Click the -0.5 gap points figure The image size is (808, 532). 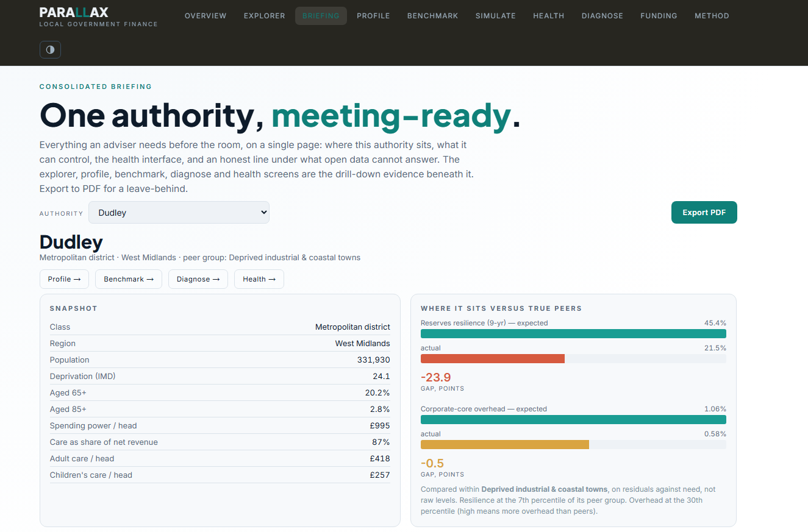tap(432, 463)
